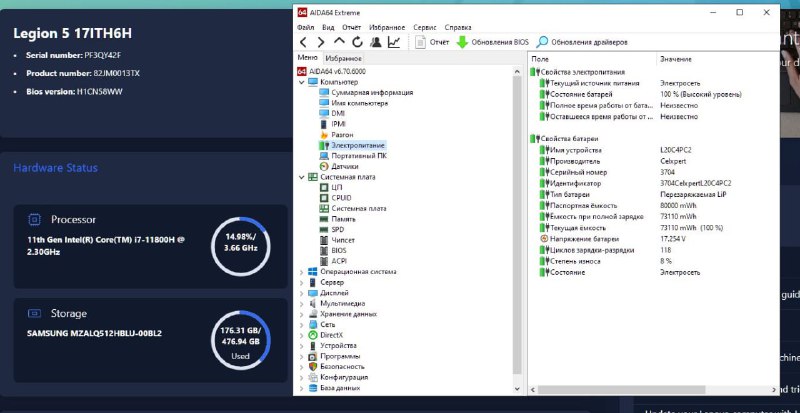The height and width of the screenshot is (413, 800).
Task: Expand the Сервер tree node
Action: [x=302, y=283]
